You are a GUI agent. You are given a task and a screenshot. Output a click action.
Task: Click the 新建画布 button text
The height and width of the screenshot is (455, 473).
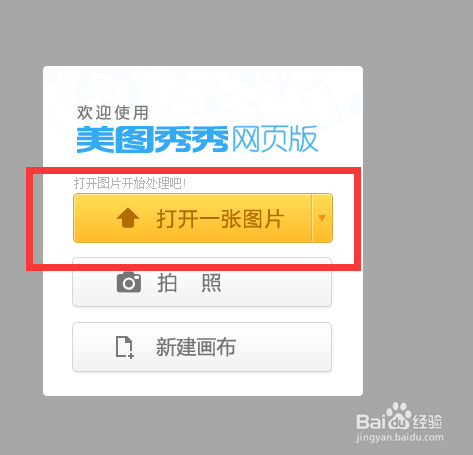196,347
